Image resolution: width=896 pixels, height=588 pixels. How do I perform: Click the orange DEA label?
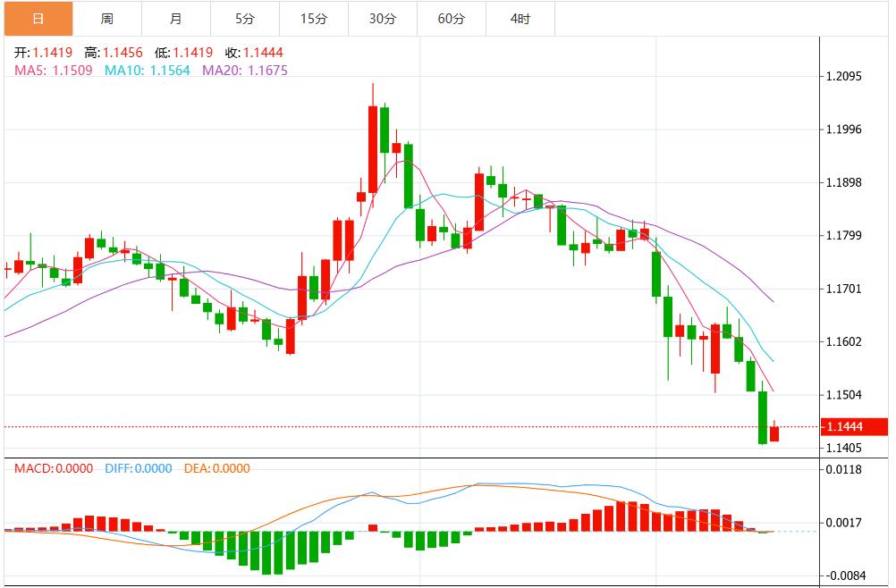coord(216,468)
